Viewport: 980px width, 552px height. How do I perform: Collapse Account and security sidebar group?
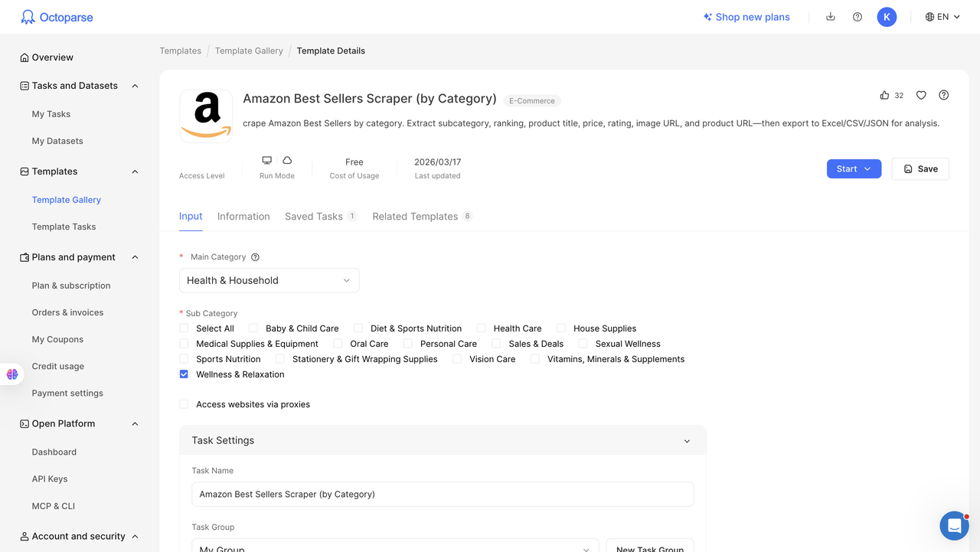[x=135, y=537]
